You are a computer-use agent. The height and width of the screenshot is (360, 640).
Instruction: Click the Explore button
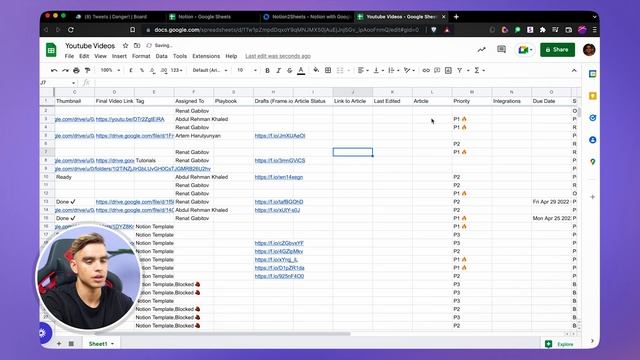coord(560,344)
